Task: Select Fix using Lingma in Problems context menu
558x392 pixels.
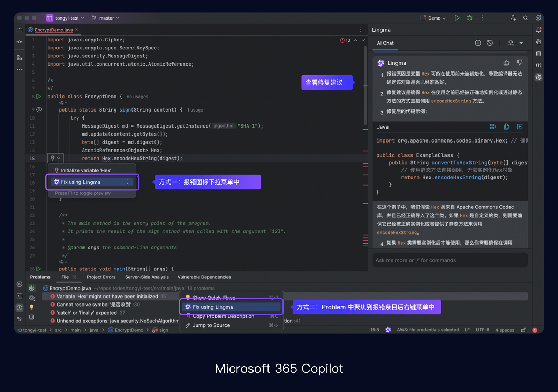Action: point(231,307)
